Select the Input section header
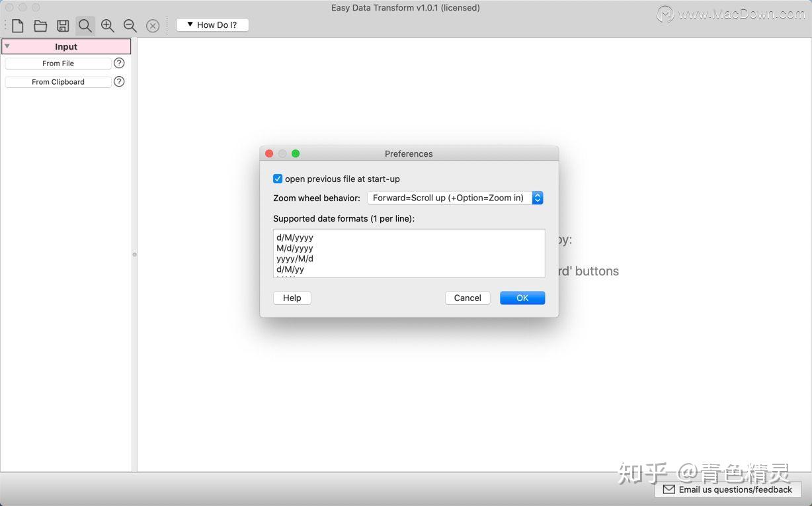This screenshot has width=812, height=506. pos(65,46)
